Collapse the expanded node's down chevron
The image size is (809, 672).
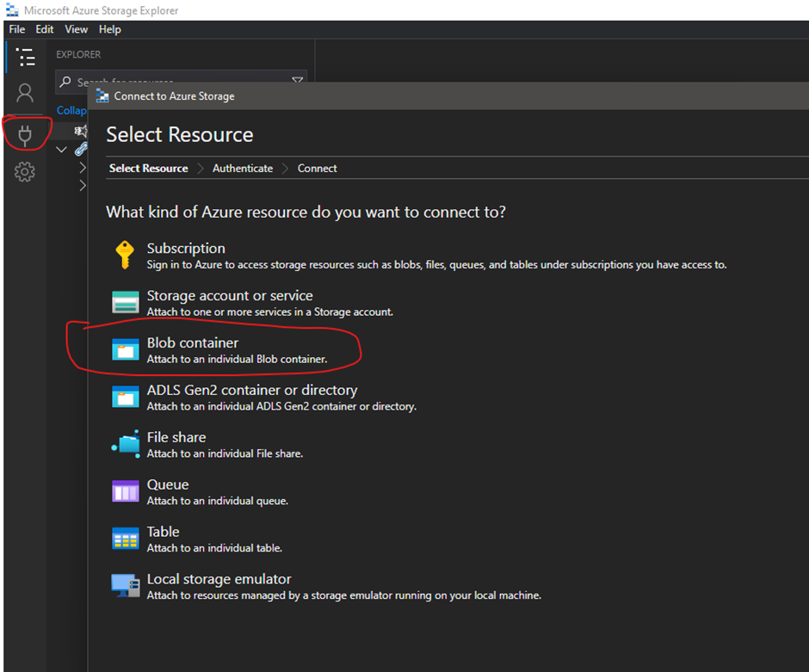(x=61, y=150)
